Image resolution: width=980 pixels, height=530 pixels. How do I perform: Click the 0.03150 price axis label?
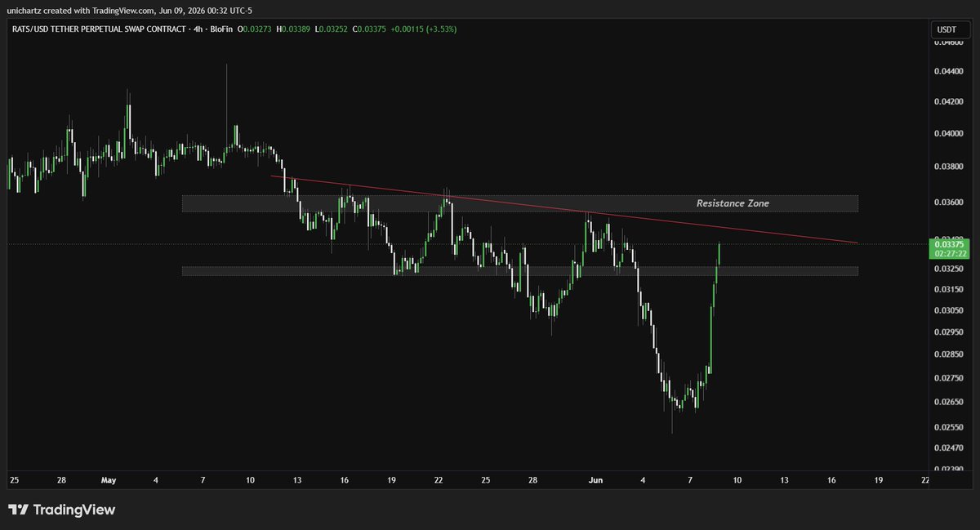tap(950, 289)
